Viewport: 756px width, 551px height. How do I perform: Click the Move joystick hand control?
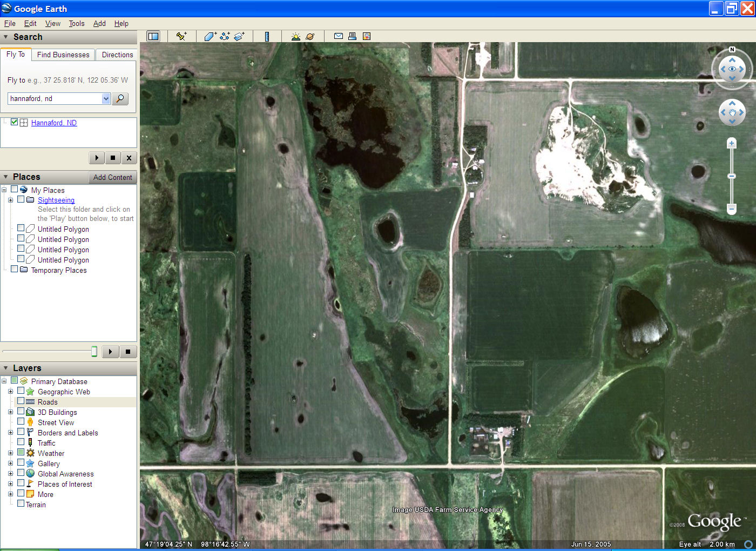732,112
